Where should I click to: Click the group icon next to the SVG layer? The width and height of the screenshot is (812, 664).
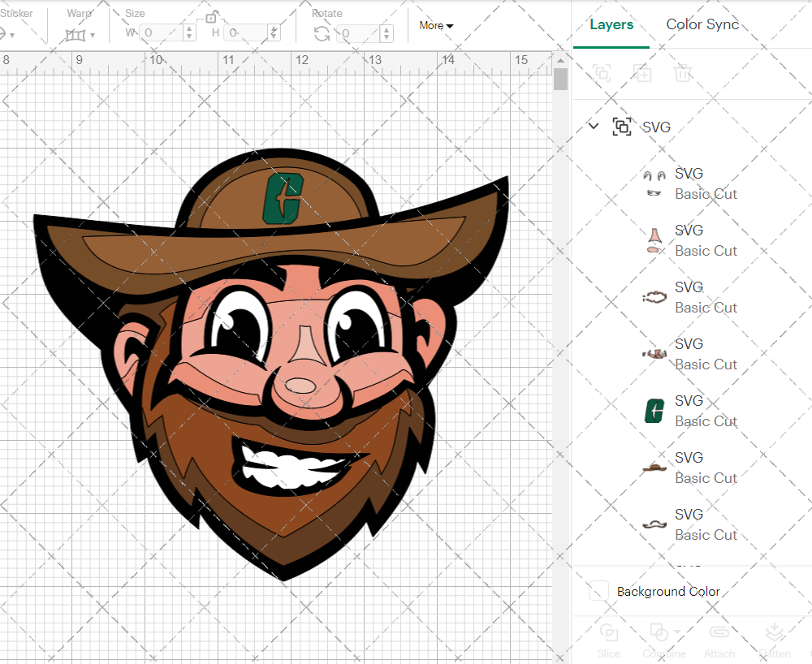coord(620,127)
